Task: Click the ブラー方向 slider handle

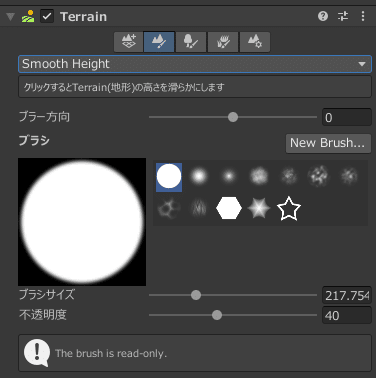Action: click(233, 117)
